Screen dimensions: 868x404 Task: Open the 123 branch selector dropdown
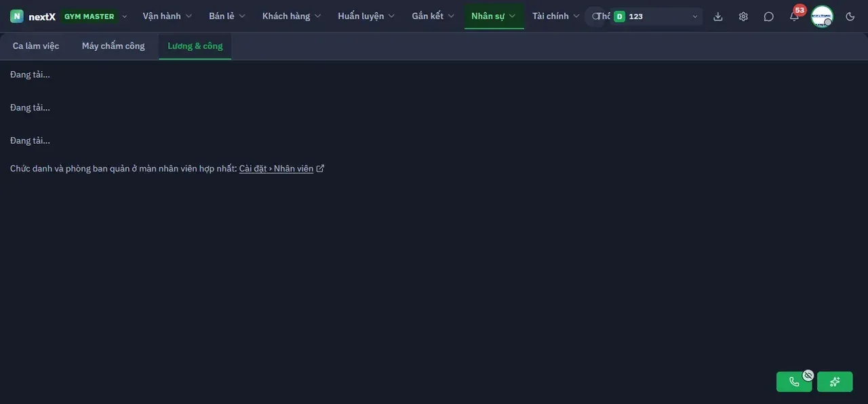656,16
